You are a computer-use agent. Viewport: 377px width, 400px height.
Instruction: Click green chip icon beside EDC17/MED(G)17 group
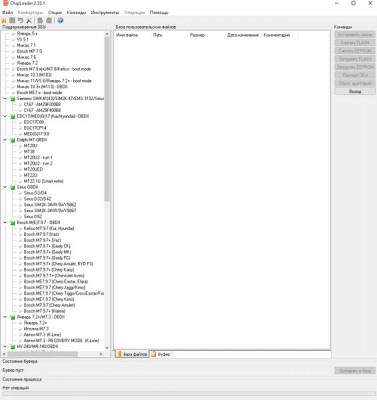(12, 116)
